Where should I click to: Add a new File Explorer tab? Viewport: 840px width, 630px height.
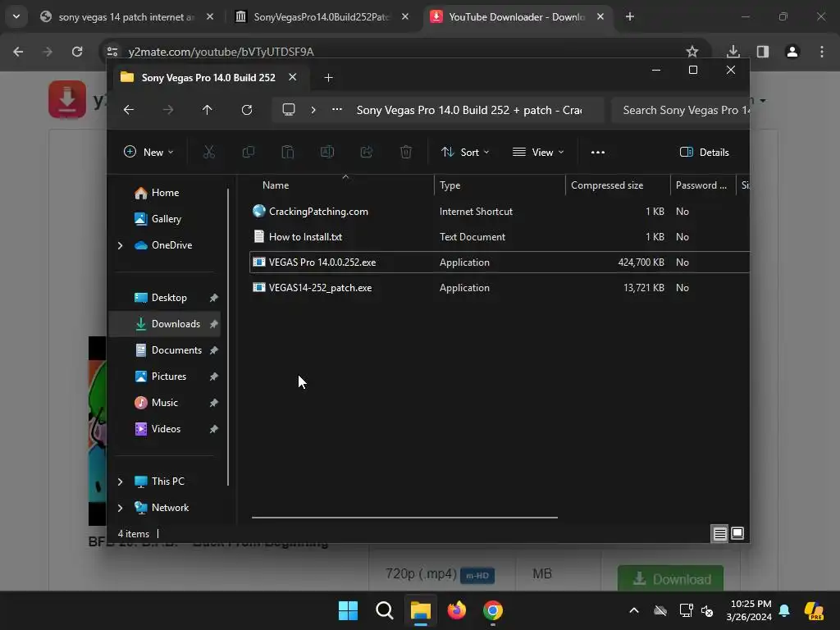point(328,78)
